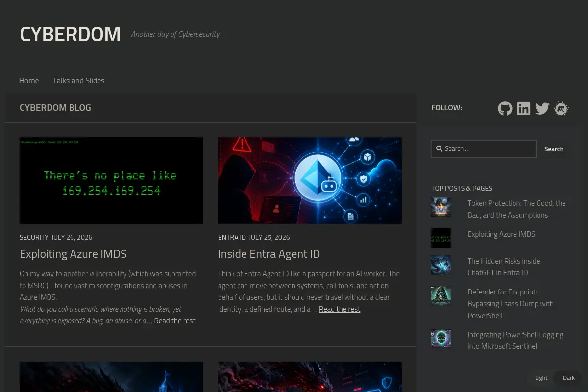Click the FOLLOW: label
The width and height of the screenshot is (588, 392).
(446, 108)
